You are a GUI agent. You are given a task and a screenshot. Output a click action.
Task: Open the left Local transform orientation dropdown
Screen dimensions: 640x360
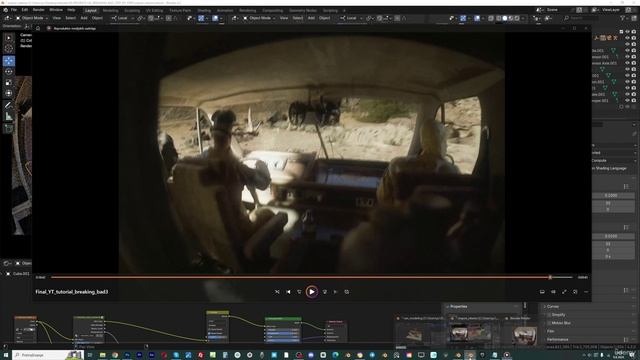tap(122, 18)
